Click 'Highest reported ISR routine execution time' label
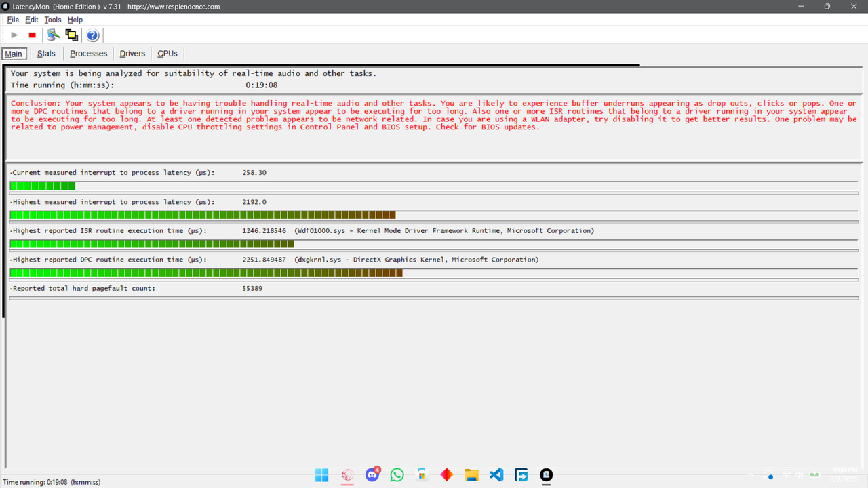Viewport: 868px width, 488px height. click(x=109, y=231)
